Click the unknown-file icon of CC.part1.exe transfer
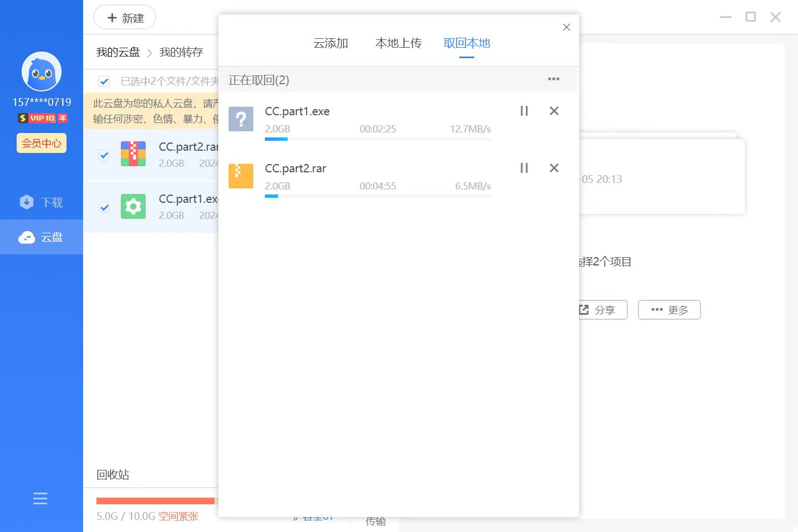The height and width of the screenshot is (532, 798). [241, 119]
